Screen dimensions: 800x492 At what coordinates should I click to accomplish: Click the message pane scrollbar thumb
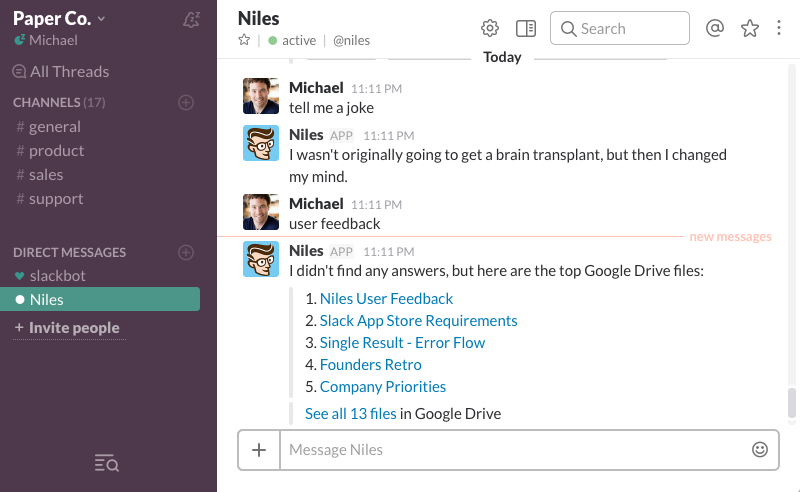pos(791,403)
